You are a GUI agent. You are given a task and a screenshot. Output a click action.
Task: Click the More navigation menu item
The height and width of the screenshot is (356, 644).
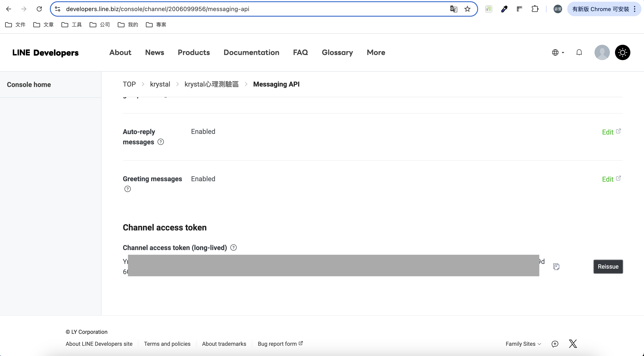[376, 52]
